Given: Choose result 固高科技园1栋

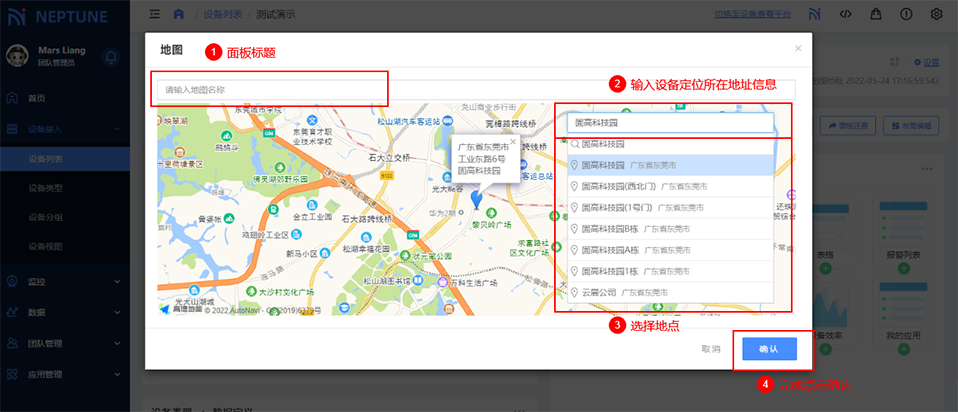Looking at the screenshot, I should (x=670, y=271).
